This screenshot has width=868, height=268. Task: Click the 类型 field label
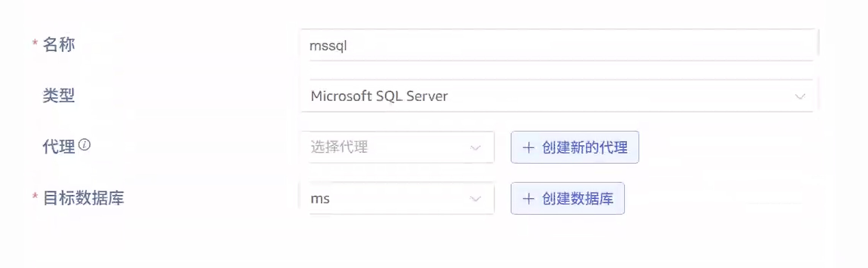(59, 96)
